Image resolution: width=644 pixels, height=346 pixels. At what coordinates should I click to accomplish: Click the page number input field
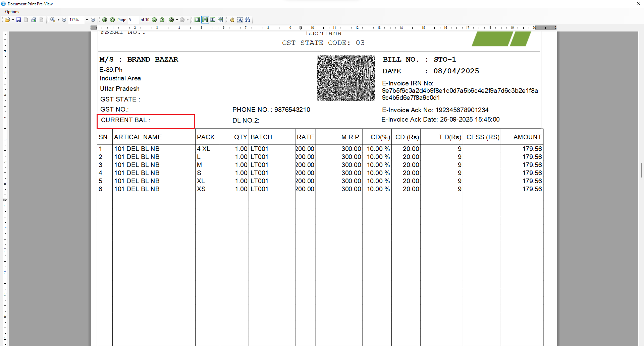pyautogui.click(x=133, y=20)
